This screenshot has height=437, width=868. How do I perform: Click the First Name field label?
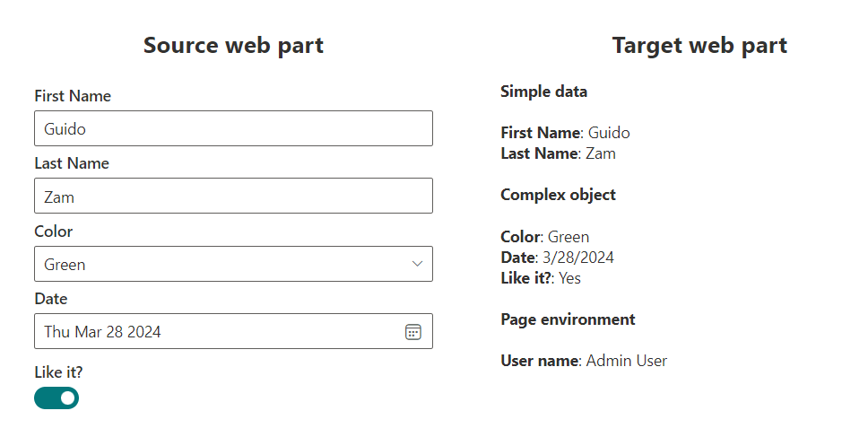pyautogui.click(x=73, y=96)
